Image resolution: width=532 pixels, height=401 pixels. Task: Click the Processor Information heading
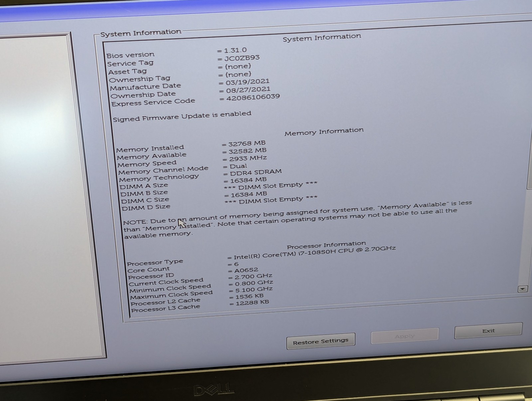(x=327, y=245)
